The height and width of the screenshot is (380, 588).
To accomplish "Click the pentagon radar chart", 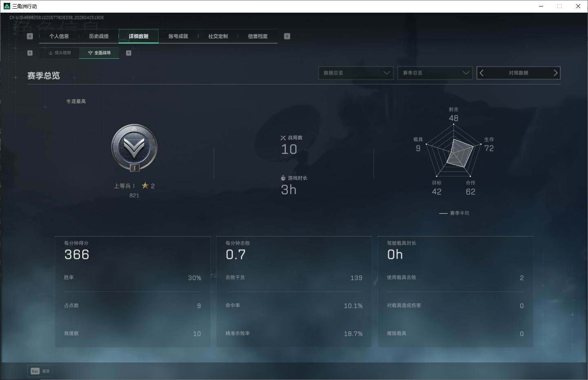I will coord(453,151).
